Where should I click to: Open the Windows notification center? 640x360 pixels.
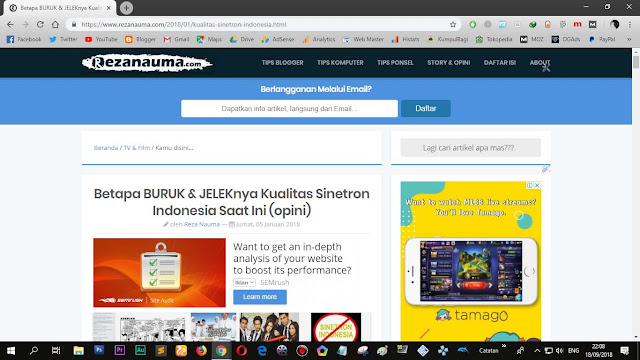point(624,351)
